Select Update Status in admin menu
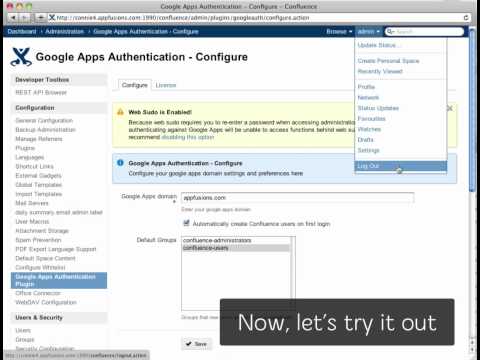This screenshot has height=360, width=480. (379, 45)
